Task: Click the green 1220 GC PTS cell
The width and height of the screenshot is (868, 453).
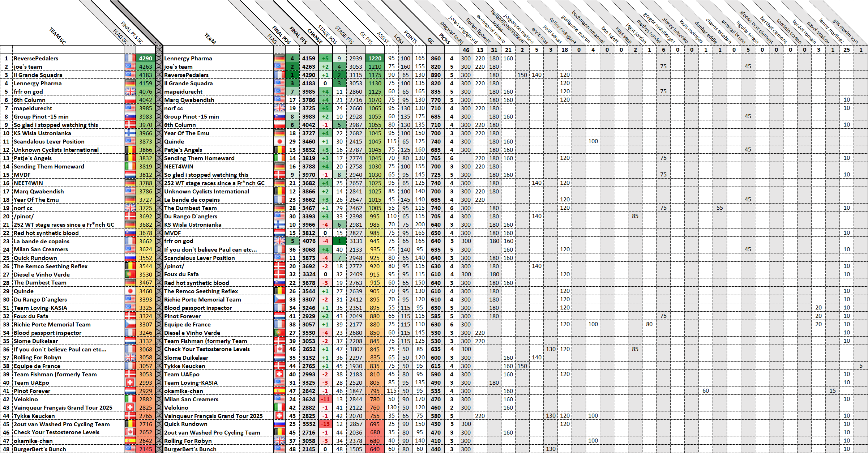Action: click(x=375, y=58)
